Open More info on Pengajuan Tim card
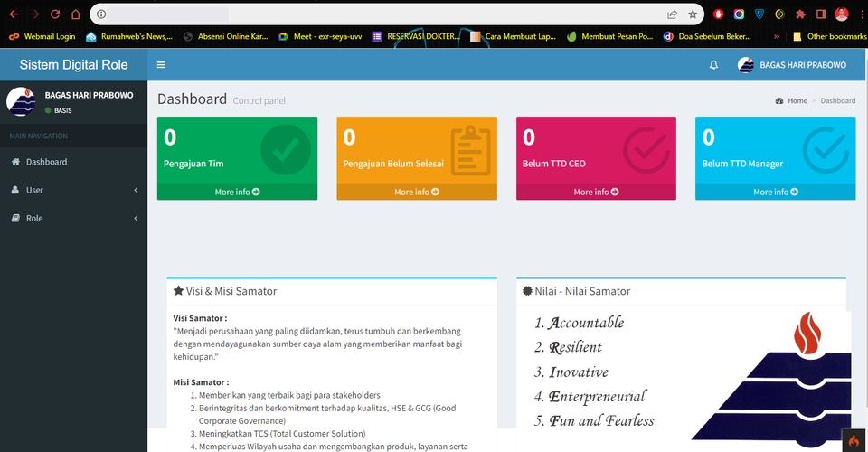The width and height of the screenshot is (868, 452). (237, 192)
